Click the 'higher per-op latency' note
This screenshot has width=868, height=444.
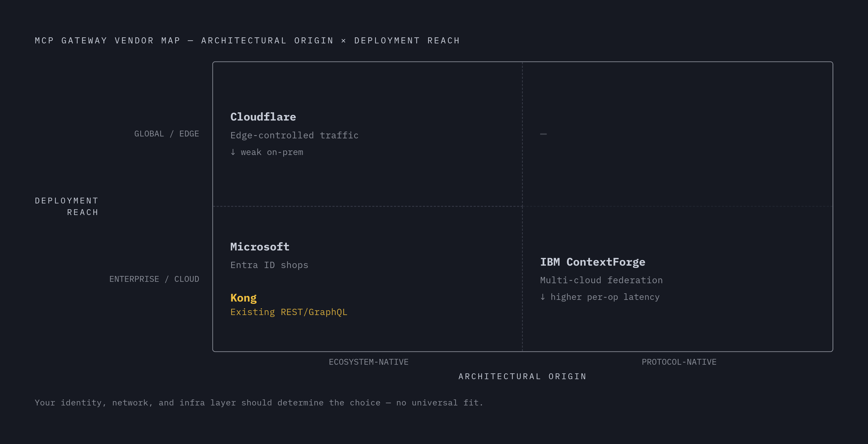point(600,297)
